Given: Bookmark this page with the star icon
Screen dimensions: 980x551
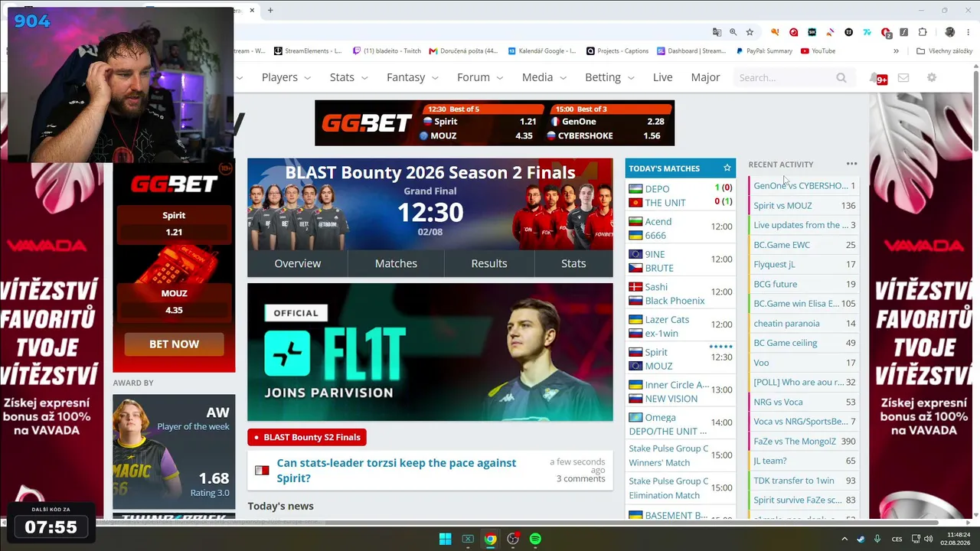Looking at the screenshot, I should (750, 32).
